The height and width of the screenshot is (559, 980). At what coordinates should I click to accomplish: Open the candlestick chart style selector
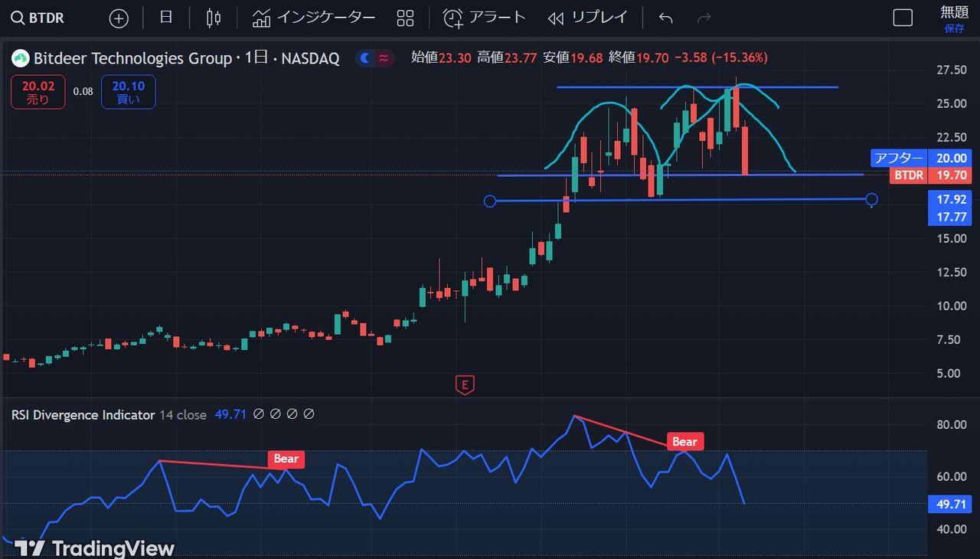(214, 18)
